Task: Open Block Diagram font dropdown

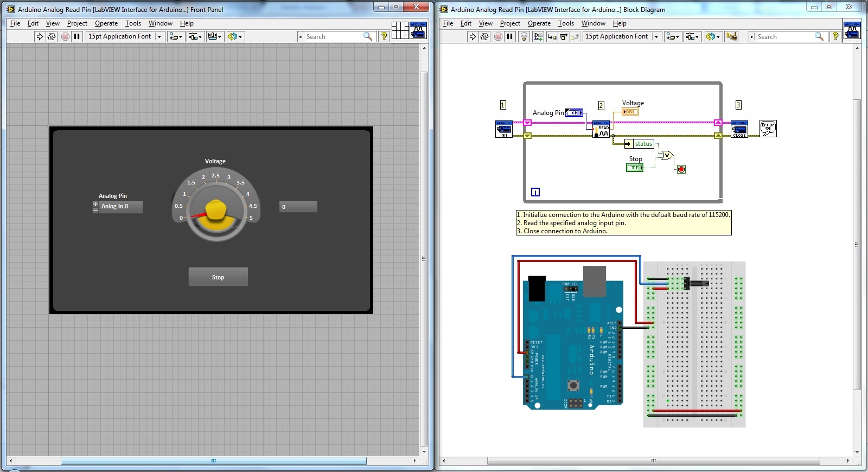Action: point(622,36)
